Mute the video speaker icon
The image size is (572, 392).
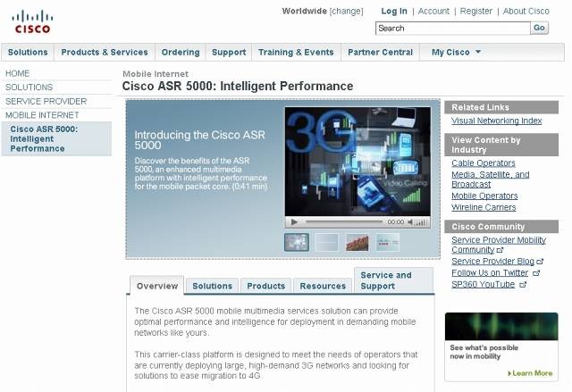(410, 221)
